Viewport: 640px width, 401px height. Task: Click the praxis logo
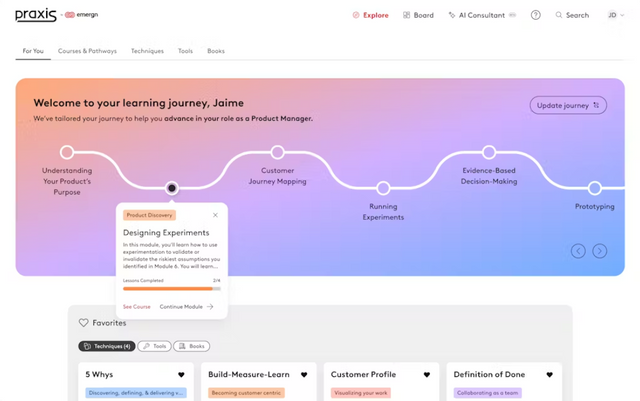coord(36,15)
